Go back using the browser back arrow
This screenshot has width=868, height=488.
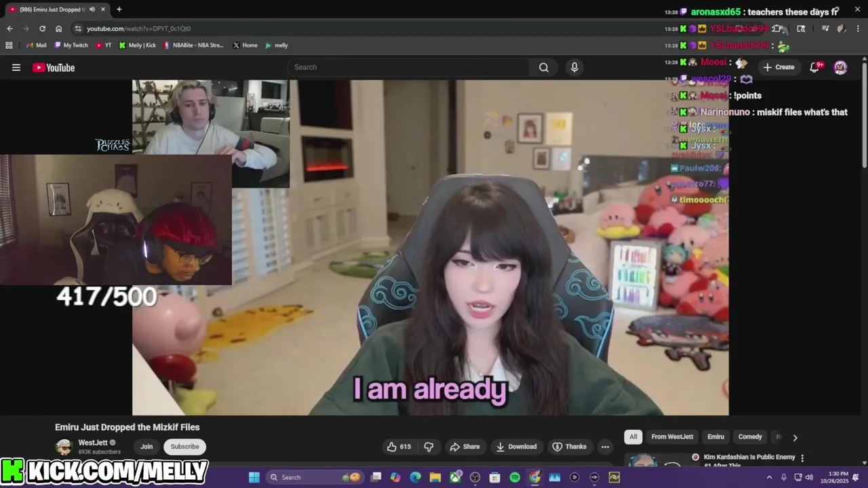click(9, 28)
